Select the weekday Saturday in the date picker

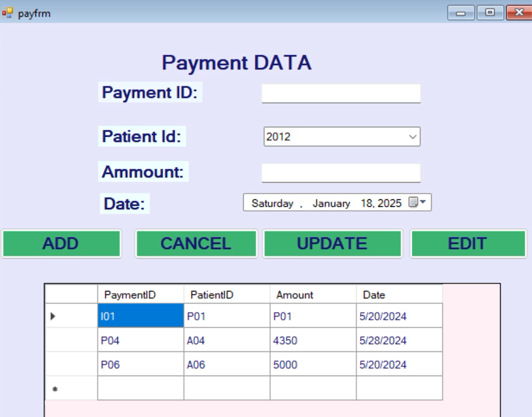click(x=272, y=203)
